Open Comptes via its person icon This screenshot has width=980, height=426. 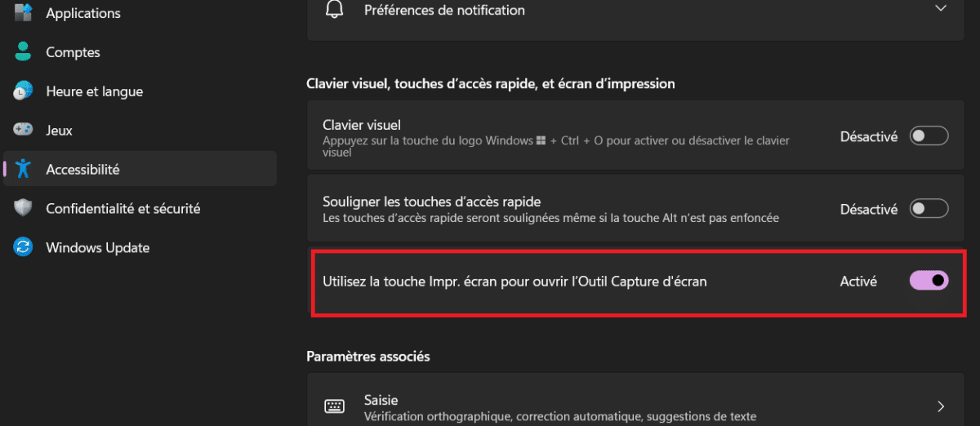point(23,52)
